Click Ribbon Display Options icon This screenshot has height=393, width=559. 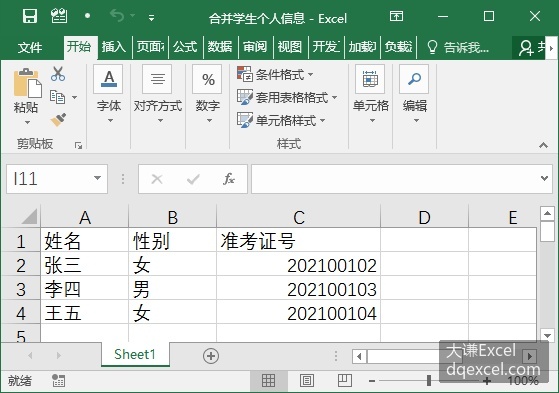[x=396, y=16]
